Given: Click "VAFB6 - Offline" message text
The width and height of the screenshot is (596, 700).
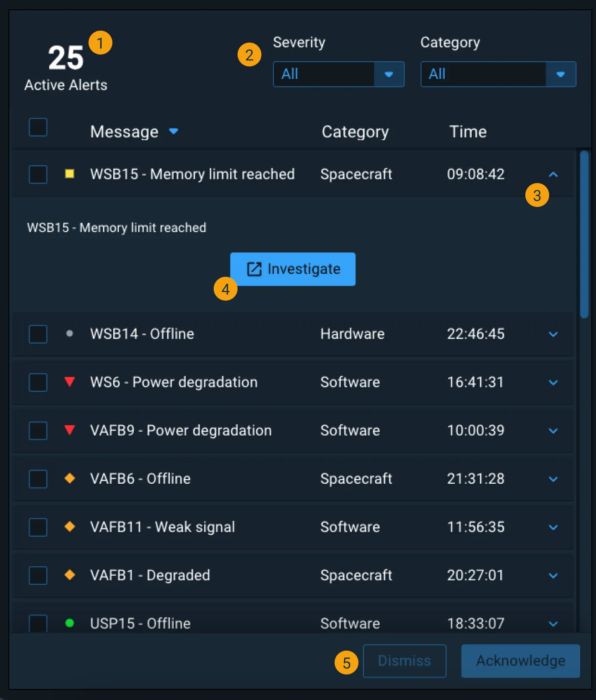Looking at the screenshot, I should [x=140, y=479].
